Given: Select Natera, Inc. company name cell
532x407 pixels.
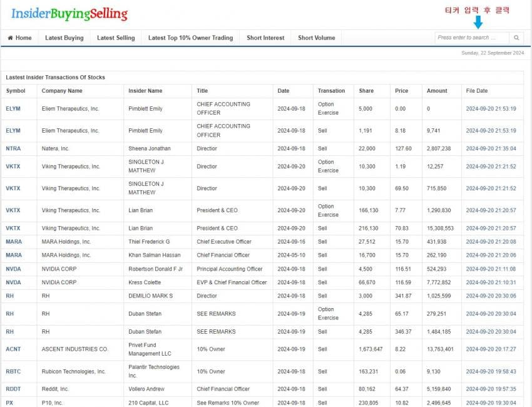Looking at the screenshot, I should 55,148.
